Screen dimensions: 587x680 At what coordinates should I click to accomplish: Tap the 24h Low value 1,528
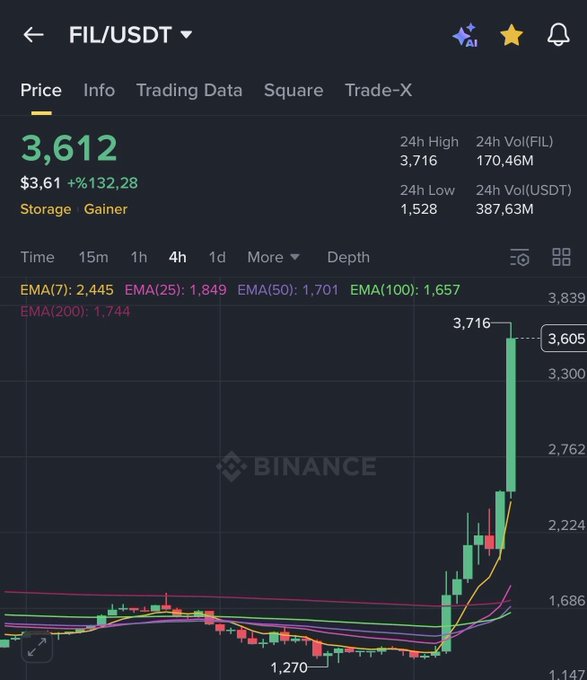(x=418, y=209)
